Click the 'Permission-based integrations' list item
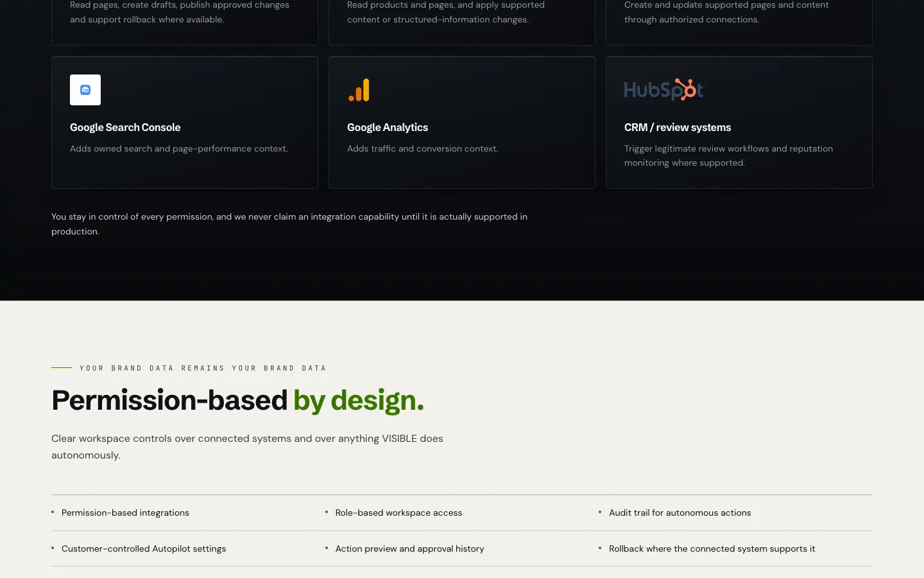 click(x=125, y=512)
